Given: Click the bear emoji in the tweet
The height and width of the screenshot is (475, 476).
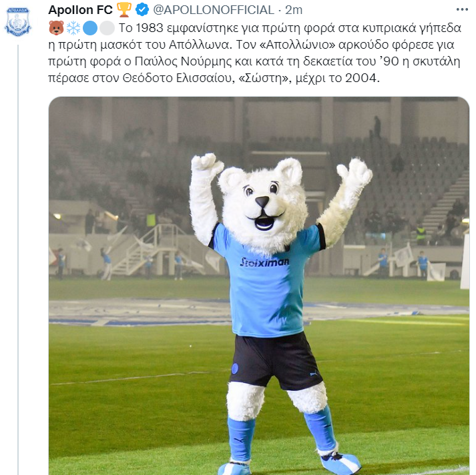Looking at the screenshot, I should pos(56,28).
